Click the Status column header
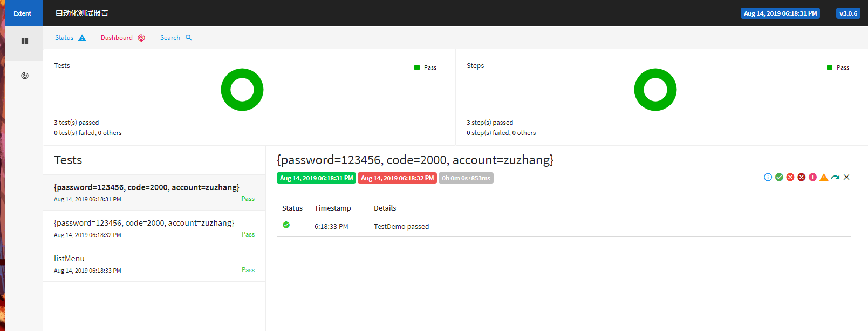 coord(292,208)
